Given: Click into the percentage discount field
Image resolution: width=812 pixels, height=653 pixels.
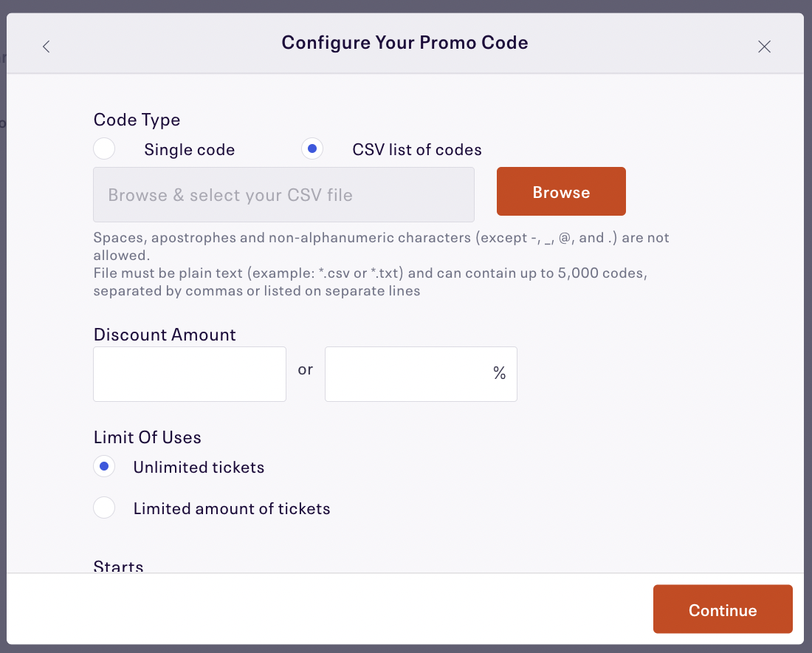Looking at the screenshot, I should (407, 374).
